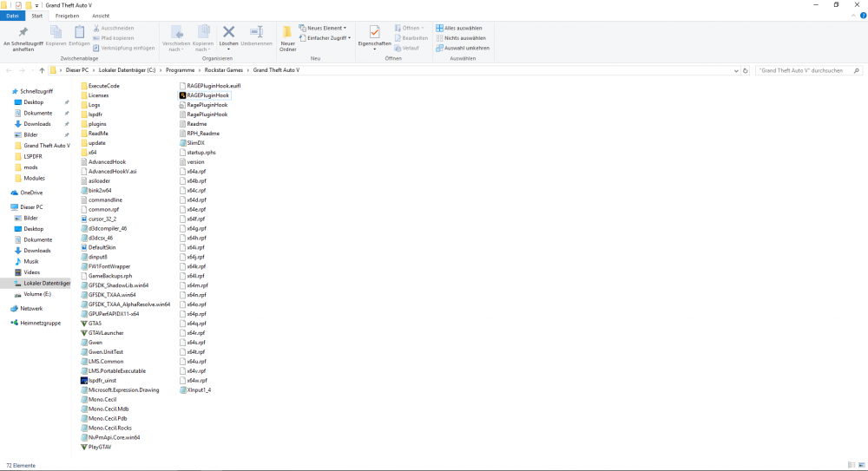The width and height of the screenshot is (868, 471).
Task: Open Heimnetzgruppe in navigation pane
Action: click(36, 324)
